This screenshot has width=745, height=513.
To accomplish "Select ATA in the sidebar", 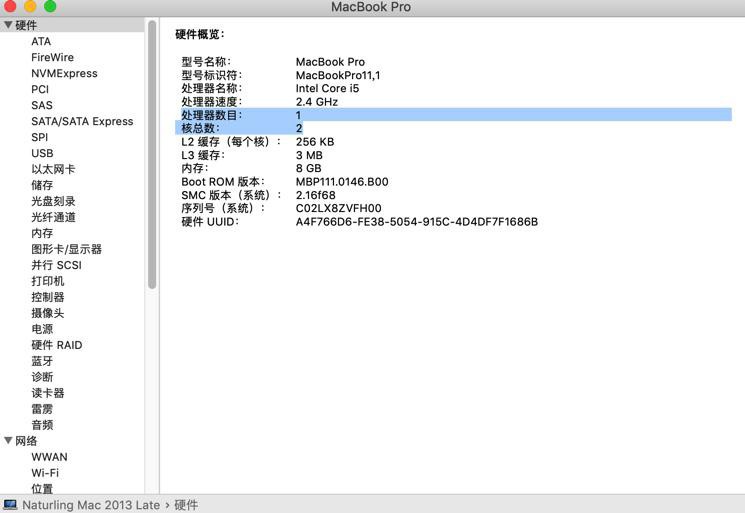I will [x=41, y=42].
